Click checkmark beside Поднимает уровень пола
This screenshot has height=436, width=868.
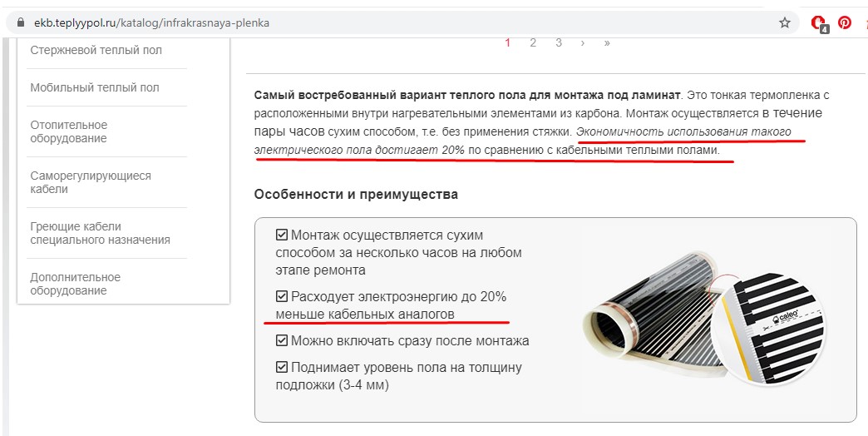(x=282, y=367)
